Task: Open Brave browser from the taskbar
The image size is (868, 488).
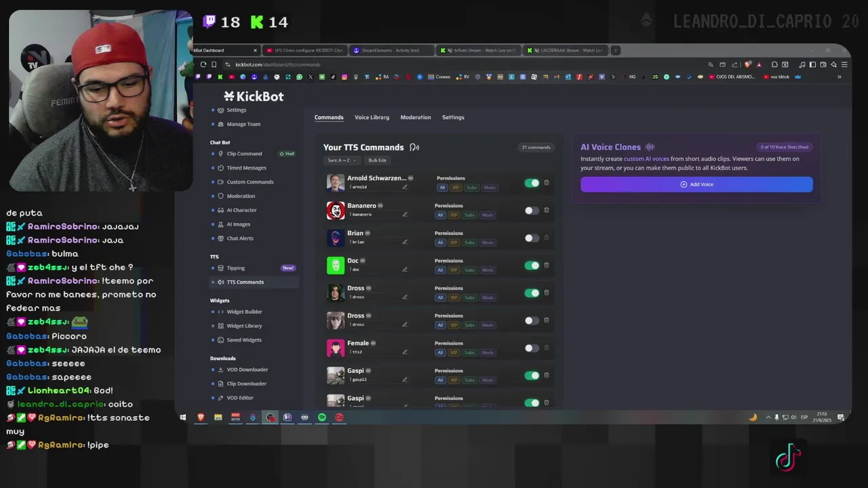Action: click(201, 418)
